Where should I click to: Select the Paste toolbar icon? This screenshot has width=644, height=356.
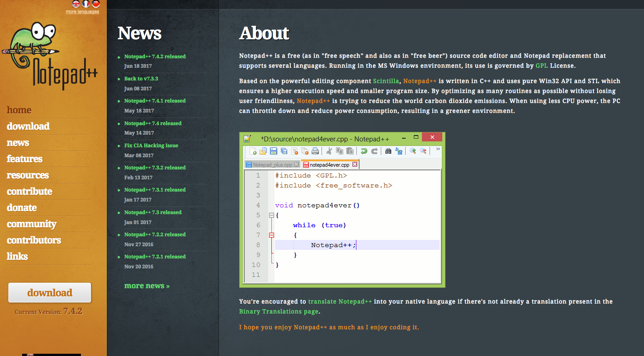point(350,151)
